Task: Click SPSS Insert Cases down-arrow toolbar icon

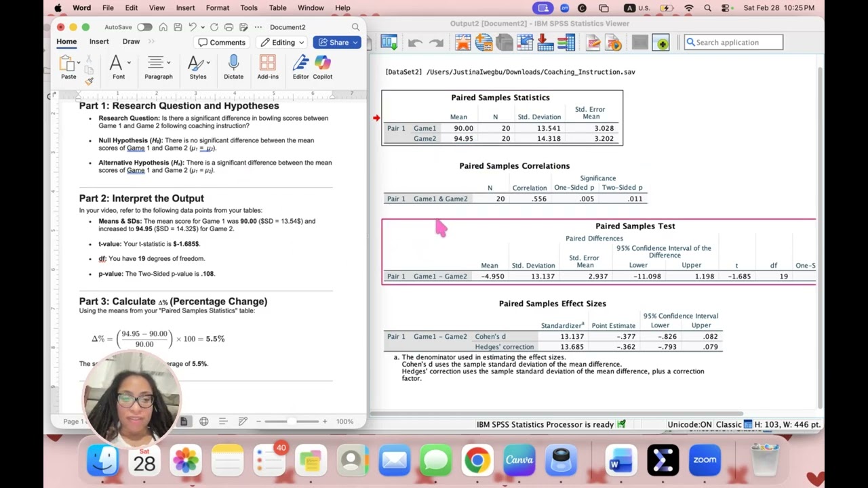Action: click(x=545, y=43)
